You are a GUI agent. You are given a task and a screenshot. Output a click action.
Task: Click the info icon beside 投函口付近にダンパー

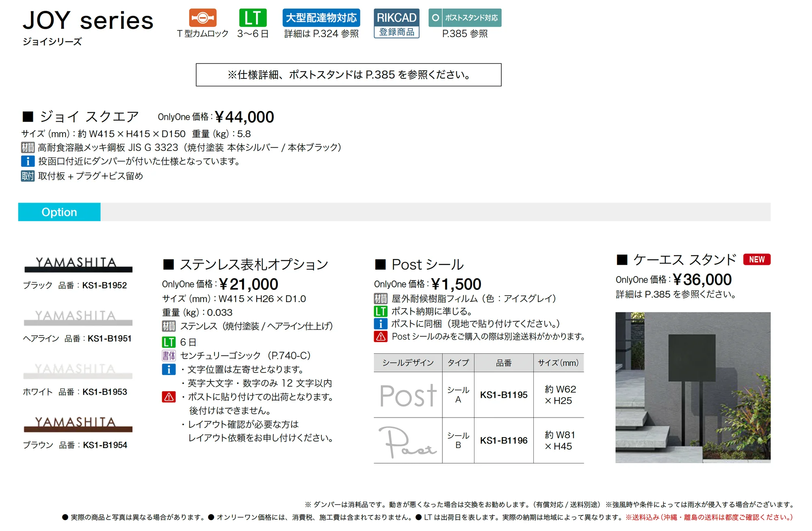pos(28,161)
